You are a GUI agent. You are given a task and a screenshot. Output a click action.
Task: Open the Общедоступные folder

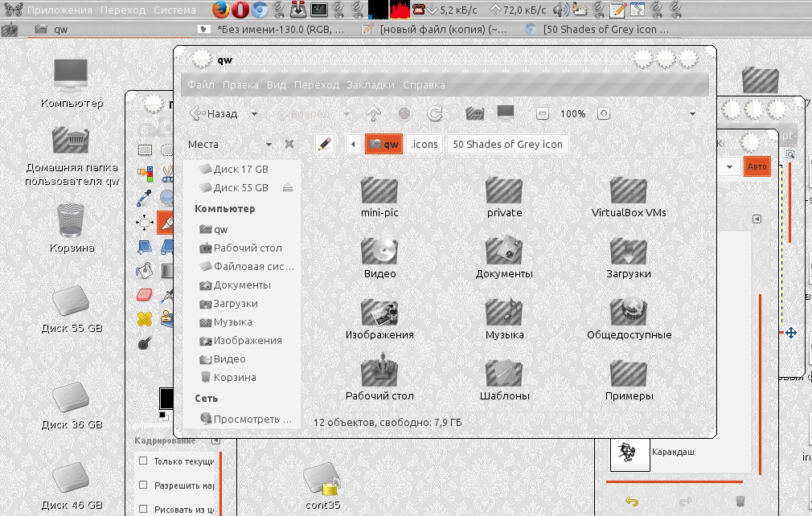629,319
